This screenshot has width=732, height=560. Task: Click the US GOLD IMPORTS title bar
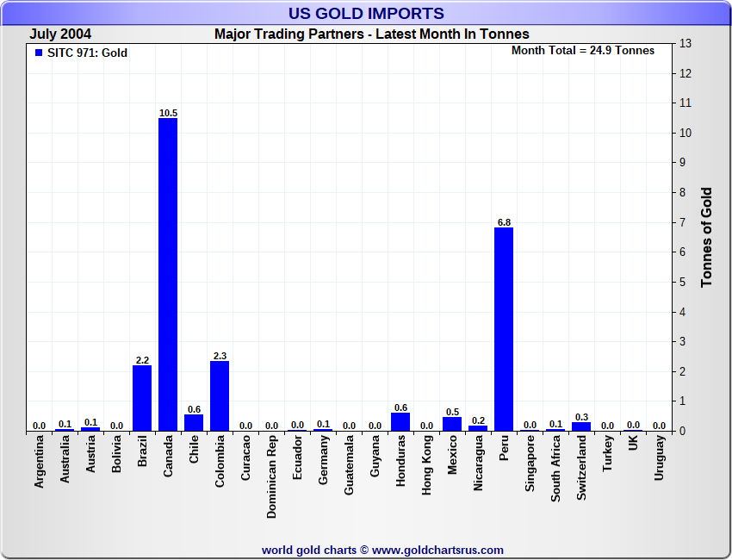tap(366, 13)
